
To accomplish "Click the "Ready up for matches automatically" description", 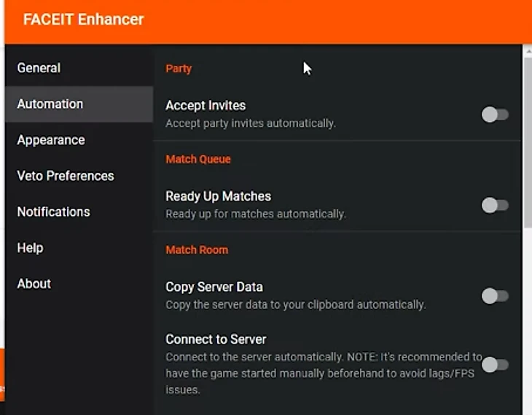I will click(x=256, y=214).
